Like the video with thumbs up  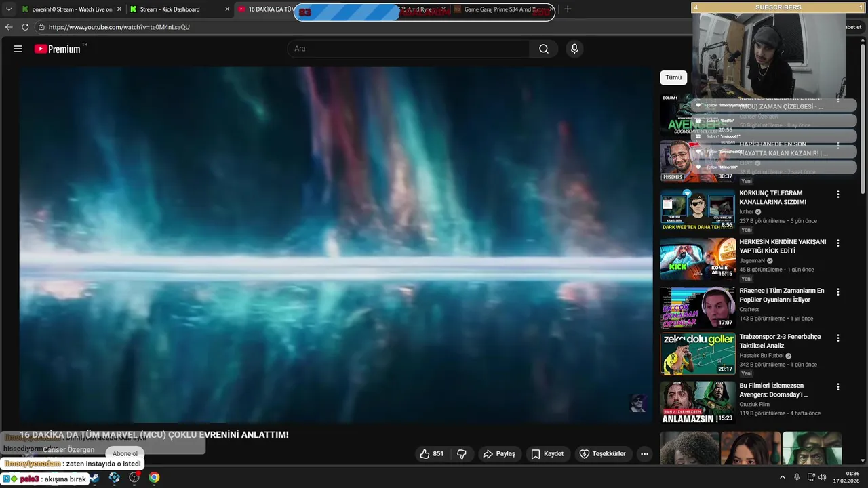pos(431,454)
